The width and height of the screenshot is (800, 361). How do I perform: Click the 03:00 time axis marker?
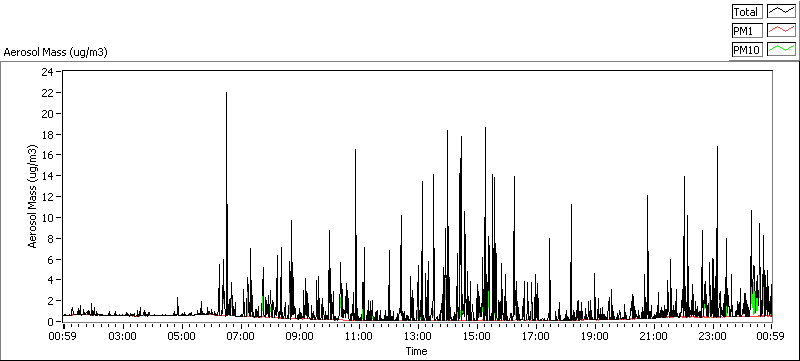point(122,336)
